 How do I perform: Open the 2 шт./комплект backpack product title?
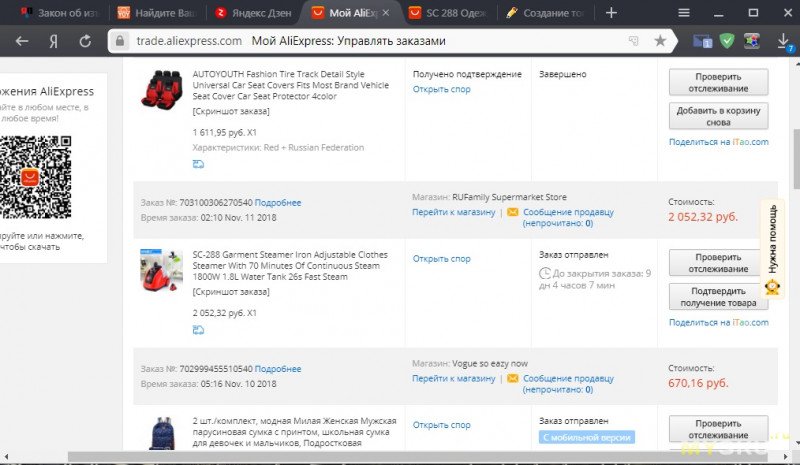(x=294, y=432)
